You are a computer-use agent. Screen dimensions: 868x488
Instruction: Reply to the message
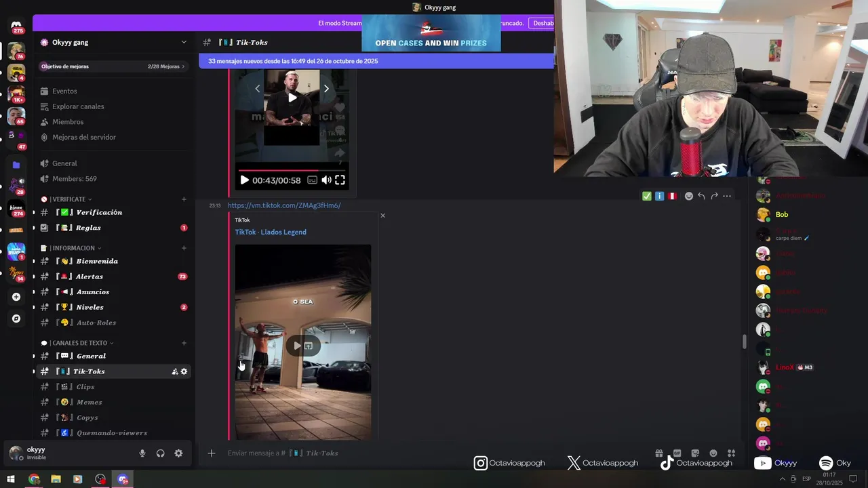click(701, 196)
